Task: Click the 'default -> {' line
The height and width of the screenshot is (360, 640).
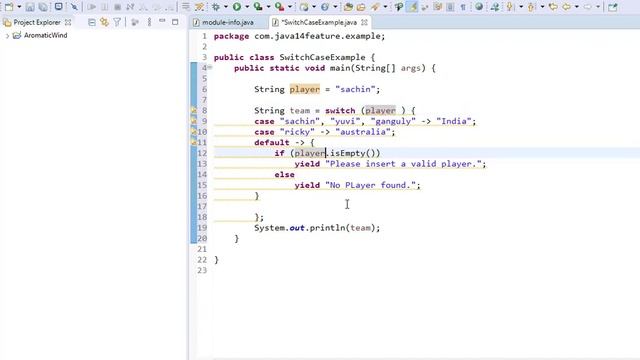Action: pyautogui.click(x=284, y=142)
